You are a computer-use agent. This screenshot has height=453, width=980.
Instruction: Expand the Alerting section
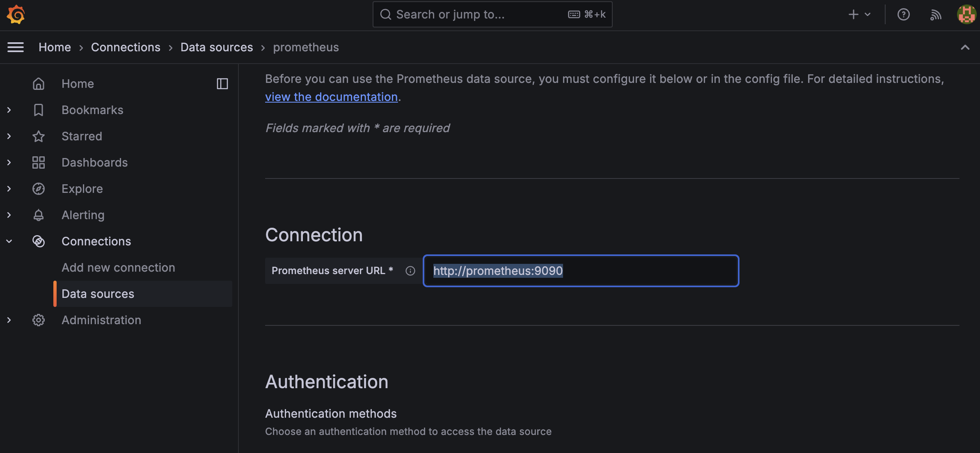click(x=9, y=215)
